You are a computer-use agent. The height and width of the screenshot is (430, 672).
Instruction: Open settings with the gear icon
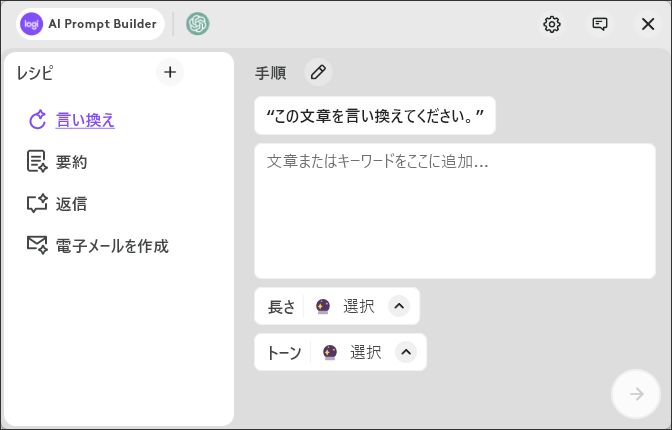click(552, 24)
